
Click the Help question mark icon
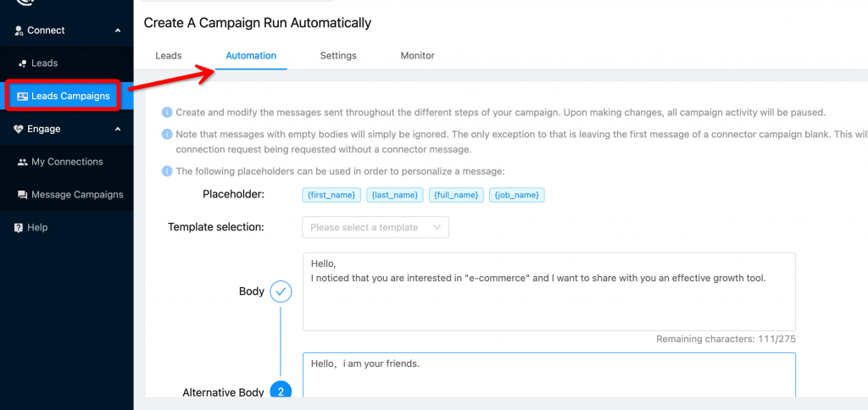click(19, 228)
